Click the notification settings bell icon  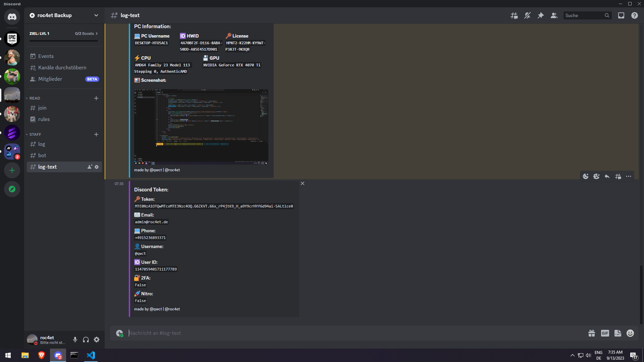[527, 15]
